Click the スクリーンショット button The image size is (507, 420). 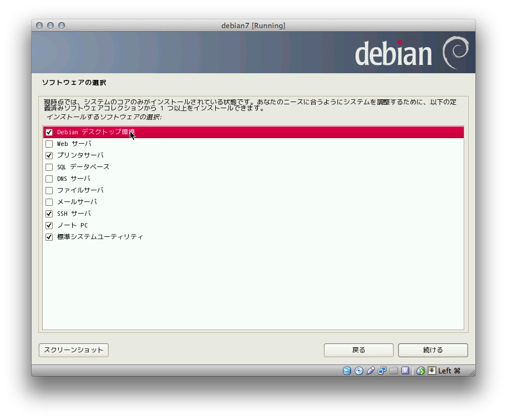coord(74,350)
